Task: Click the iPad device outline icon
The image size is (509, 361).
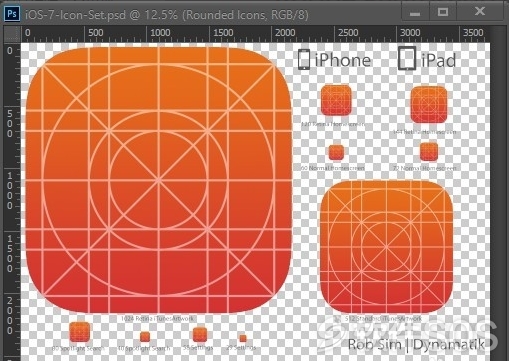Action: 407,58
